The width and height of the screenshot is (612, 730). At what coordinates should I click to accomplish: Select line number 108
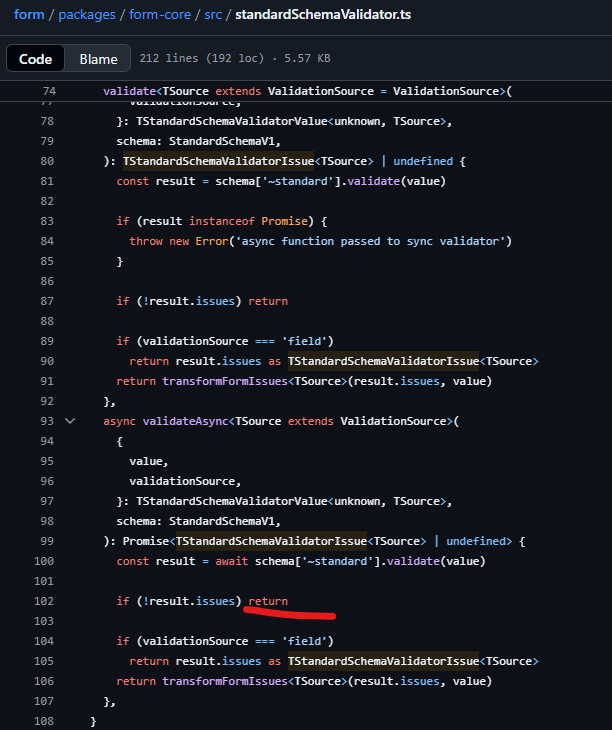click(44, 721)
